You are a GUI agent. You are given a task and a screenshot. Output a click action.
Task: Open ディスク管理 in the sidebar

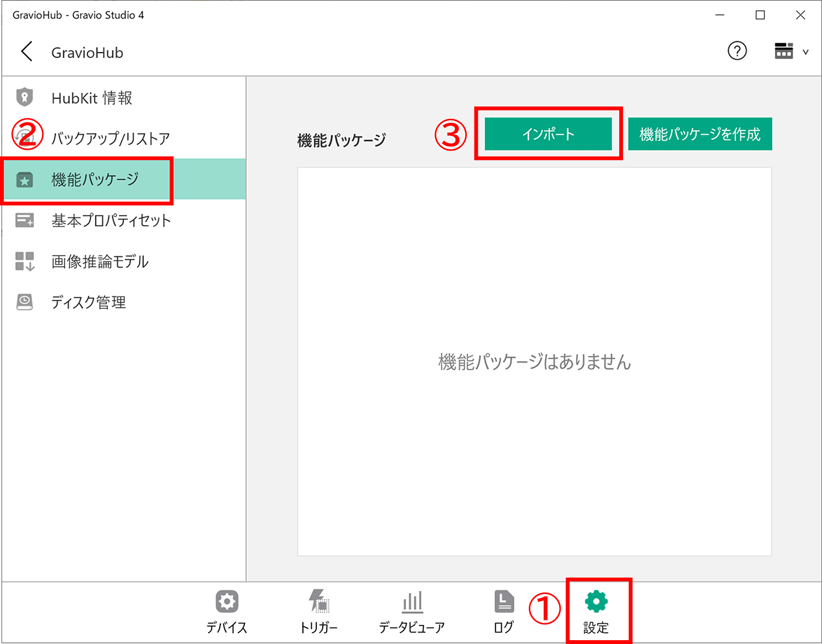point(123,302)
